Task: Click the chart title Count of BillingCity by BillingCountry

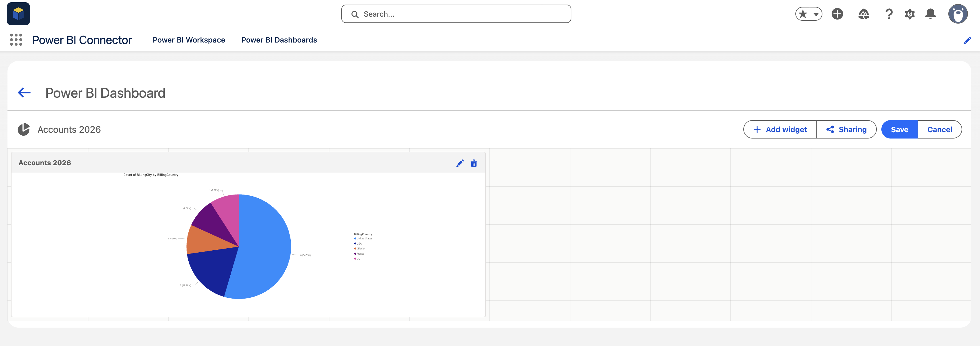Action: point(151,175)
